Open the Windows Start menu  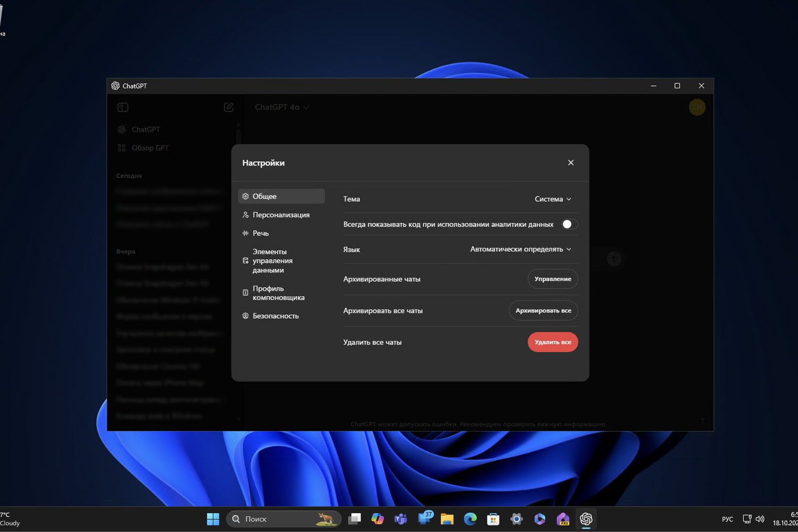[213, 519]
